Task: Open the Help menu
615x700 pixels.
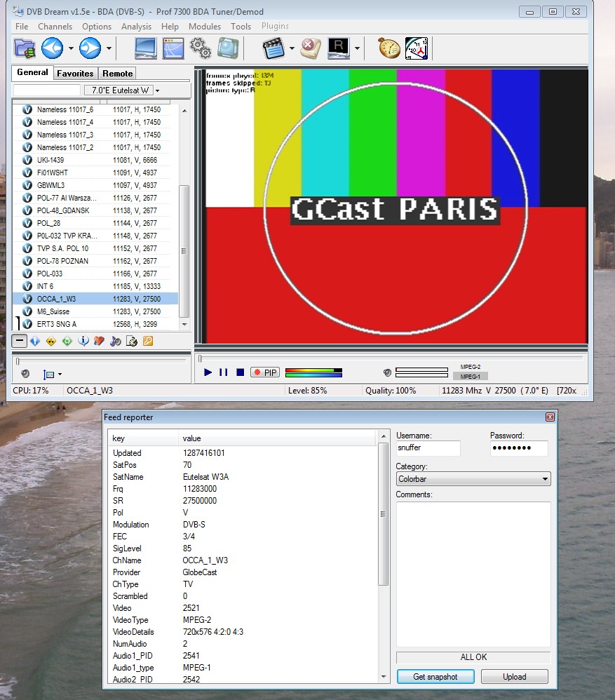Action: tap(170, 27)
